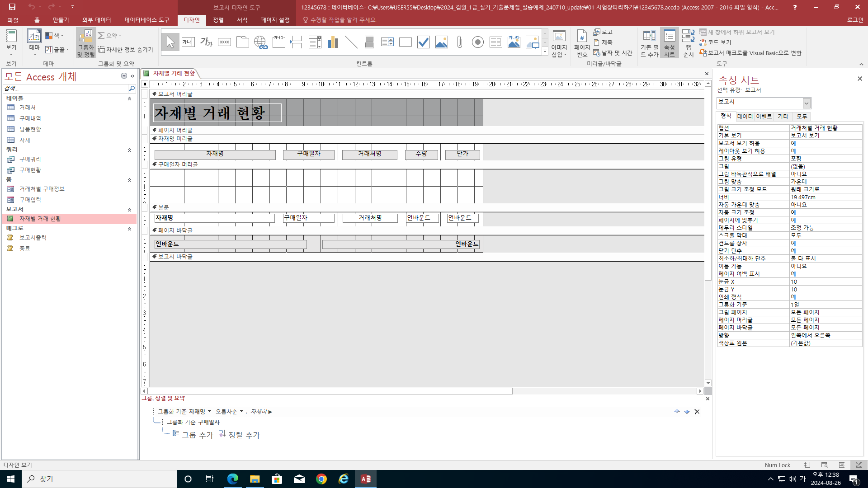Open the Tab Order tool
Image resolution: width=868 pixels, height=488 pixels.
[x=688, y=43]
